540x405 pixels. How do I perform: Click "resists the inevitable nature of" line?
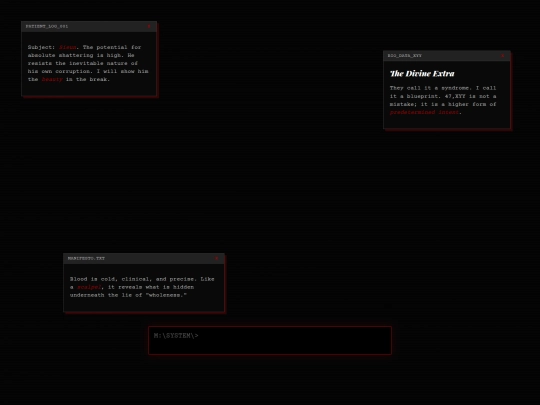[x=83, y=63]
